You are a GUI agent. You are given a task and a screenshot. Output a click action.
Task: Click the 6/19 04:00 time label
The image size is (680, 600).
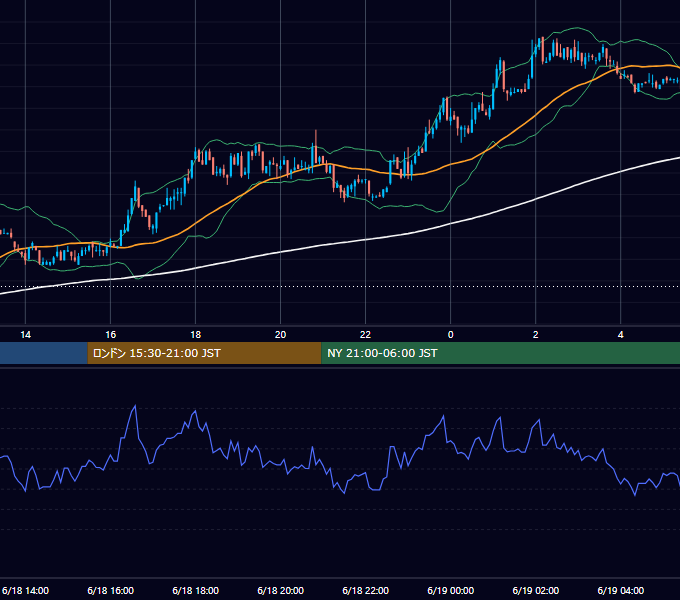point(621,590)
